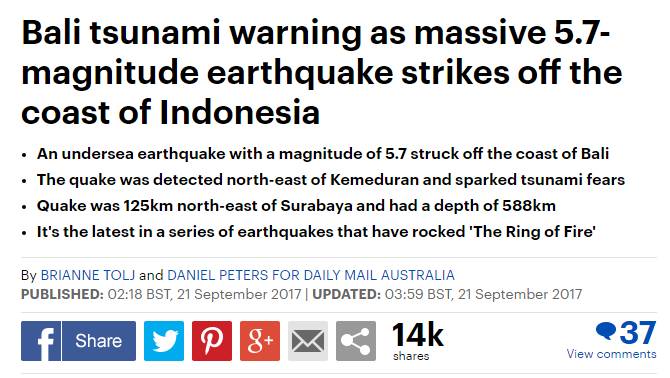Click the Published 02:18 BST timestamp

pyautogui.click(x=161, y=294)
